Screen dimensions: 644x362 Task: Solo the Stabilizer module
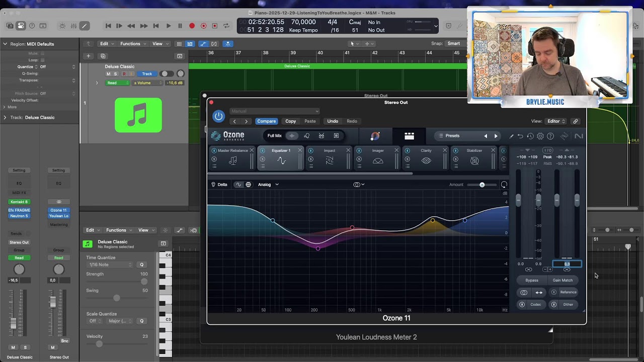(455, 159)
